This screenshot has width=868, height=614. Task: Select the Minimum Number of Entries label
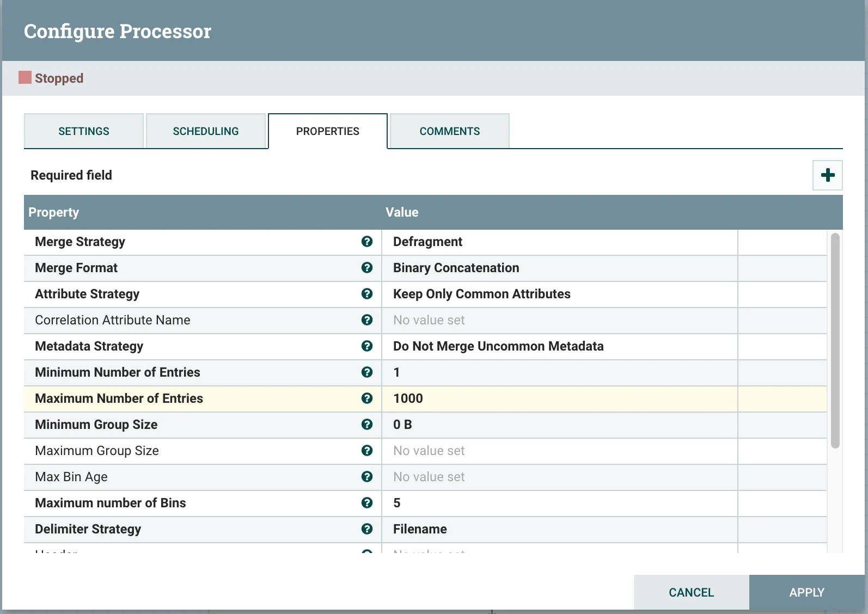click(118, 372)
